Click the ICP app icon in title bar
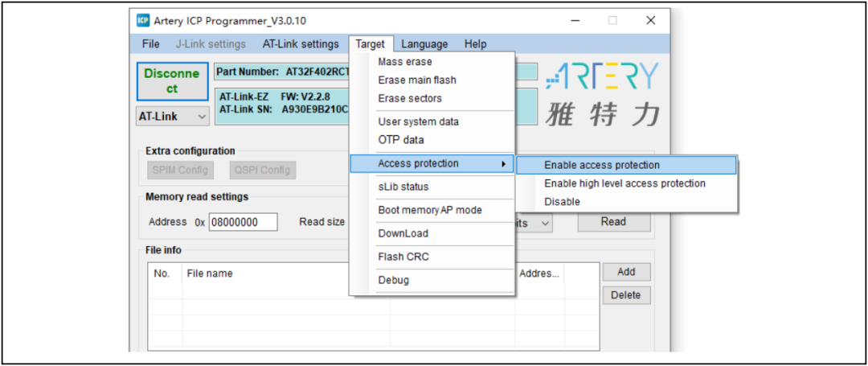The image size is (868, 366). (x=143, y=21)
